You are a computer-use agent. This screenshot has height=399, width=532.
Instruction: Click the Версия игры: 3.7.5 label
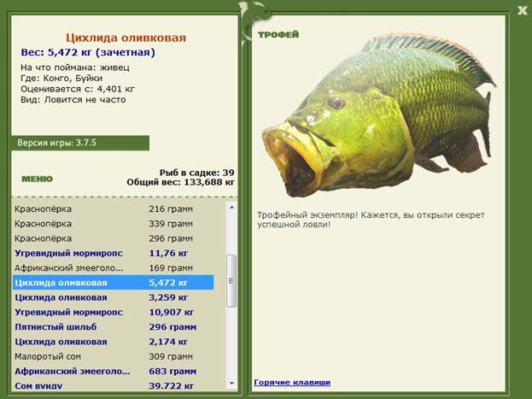(x=56, y=143)
